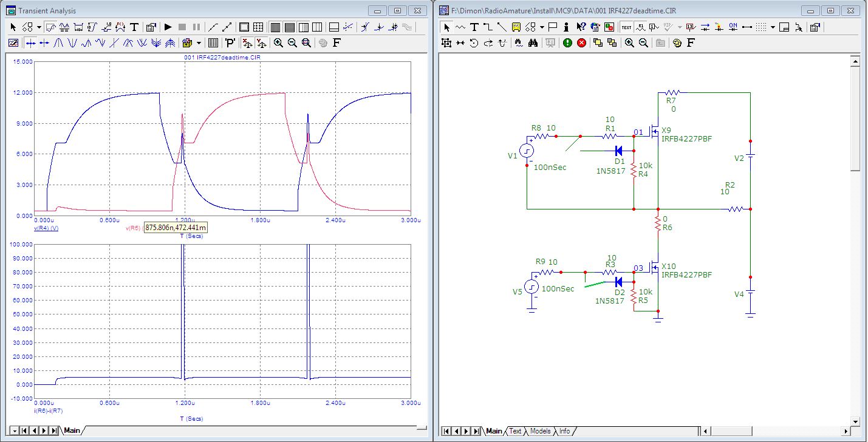Image resolution: width=868 pixels, height=442 pixels.
Task: Select the text tool in the schematic toolbar
Action: pyautogui.click(x=474, y=27)
